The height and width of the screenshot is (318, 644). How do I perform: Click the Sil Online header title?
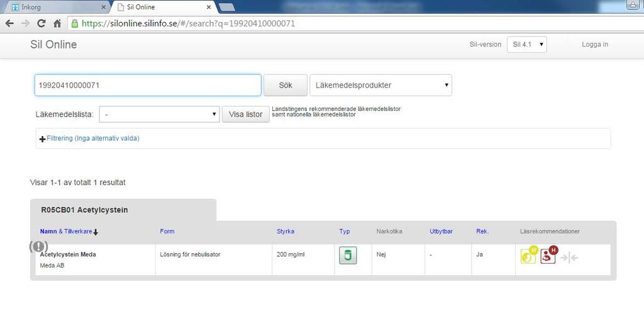pos(53,45)
